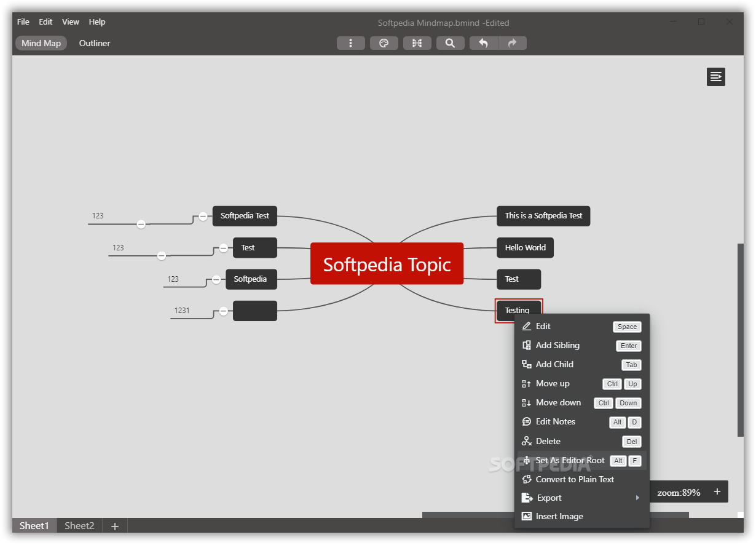Select the Softpedia Topic central node

click(387, 264)
